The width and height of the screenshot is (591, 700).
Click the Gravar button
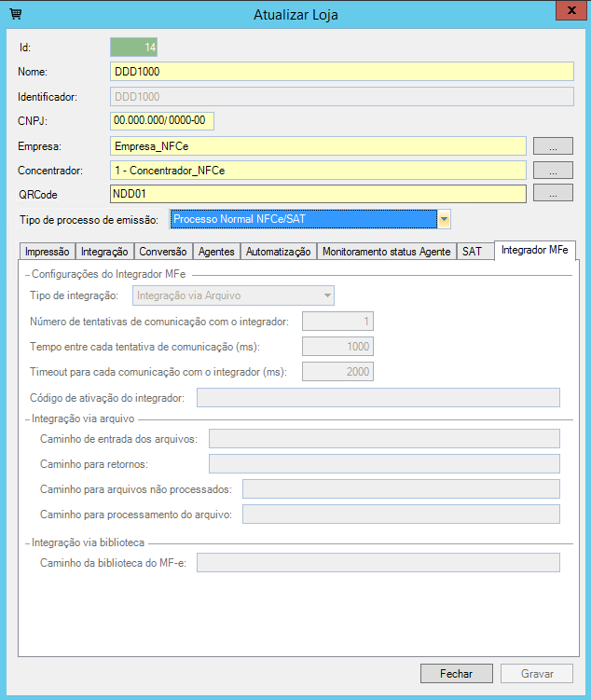[x=537, y=674]
